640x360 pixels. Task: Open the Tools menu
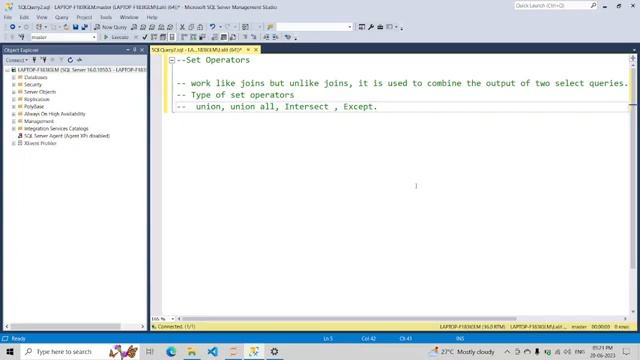pos(106,17)
